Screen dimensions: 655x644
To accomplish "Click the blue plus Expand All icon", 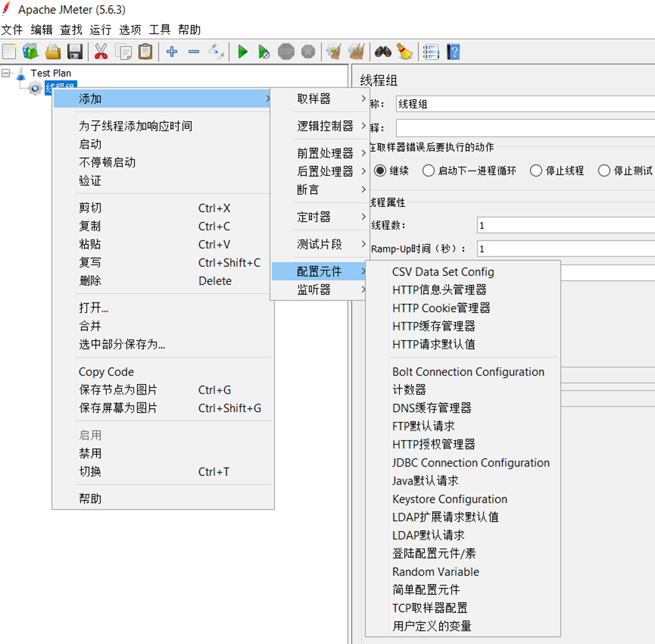I will pyautogui.click(x=172, y=52).
